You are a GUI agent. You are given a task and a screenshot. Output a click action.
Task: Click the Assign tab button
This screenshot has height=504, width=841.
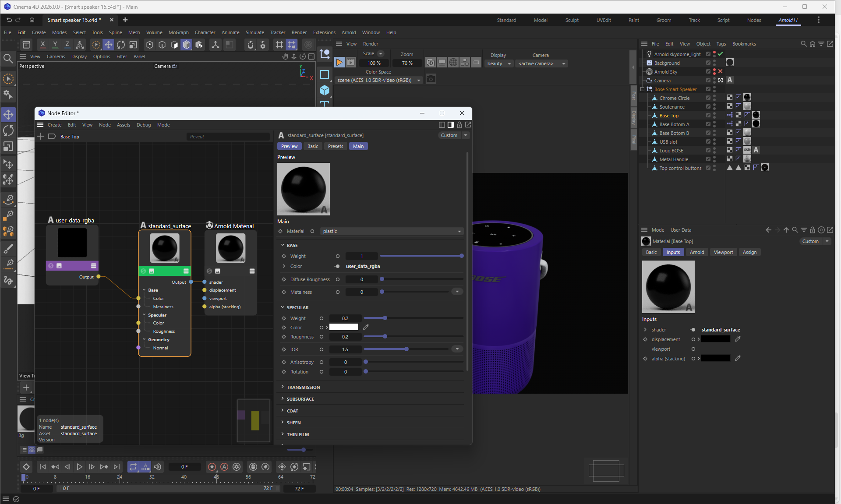coord(749,252)
